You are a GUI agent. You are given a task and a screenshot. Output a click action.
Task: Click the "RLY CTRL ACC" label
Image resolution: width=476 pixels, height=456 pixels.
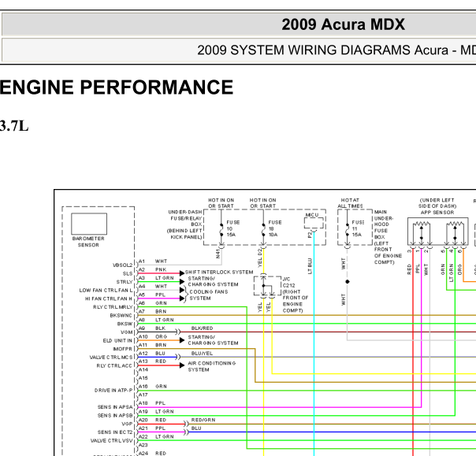pyautogui.click(x=114, y=365)
